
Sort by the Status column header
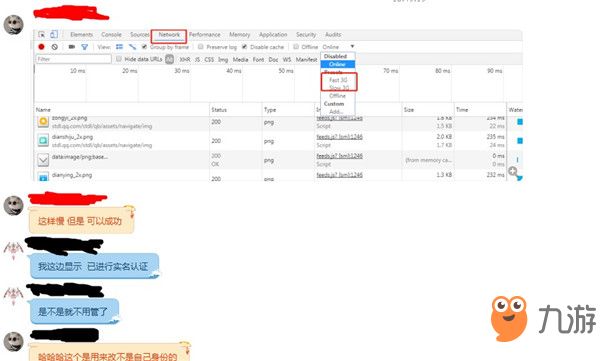(219, 109)
